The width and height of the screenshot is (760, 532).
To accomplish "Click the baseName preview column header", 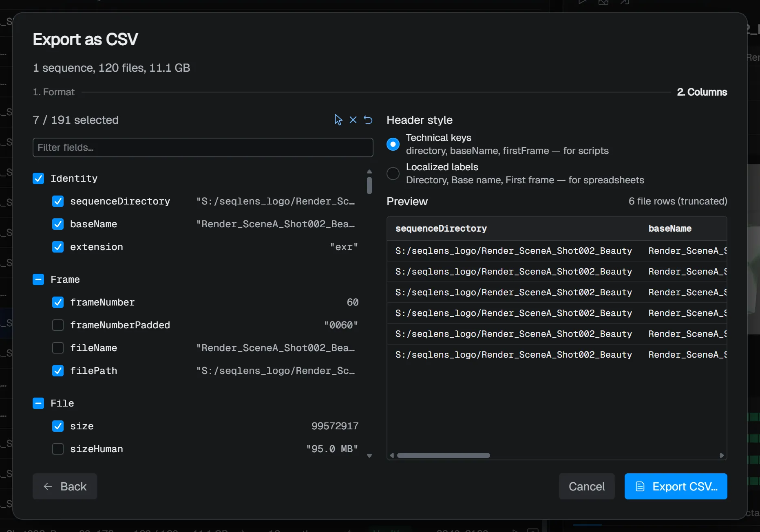I will coord(670,229).
